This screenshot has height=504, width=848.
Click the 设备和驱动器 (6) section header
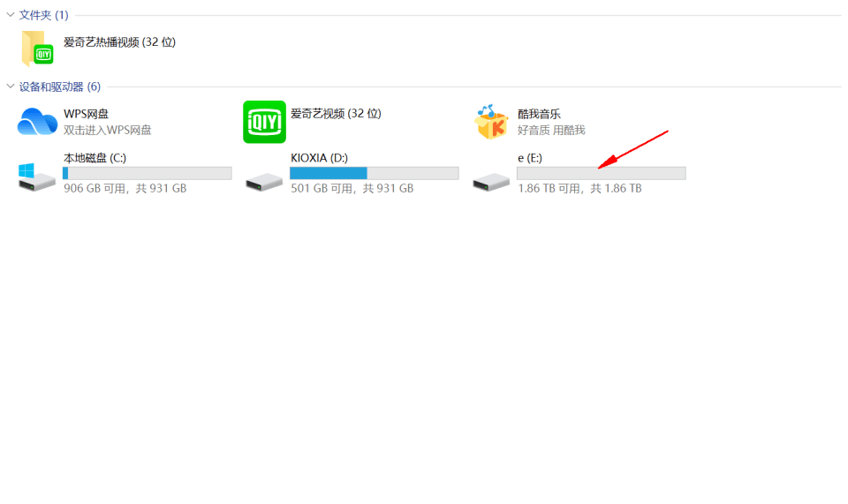coord(60,87)
